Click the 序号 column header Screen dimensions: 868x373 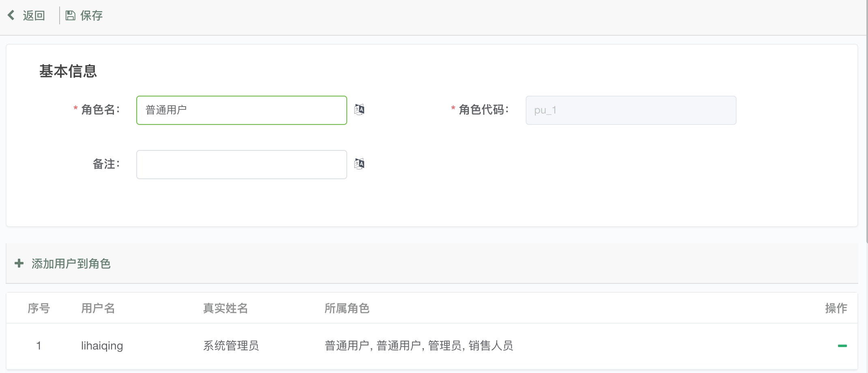39,308
